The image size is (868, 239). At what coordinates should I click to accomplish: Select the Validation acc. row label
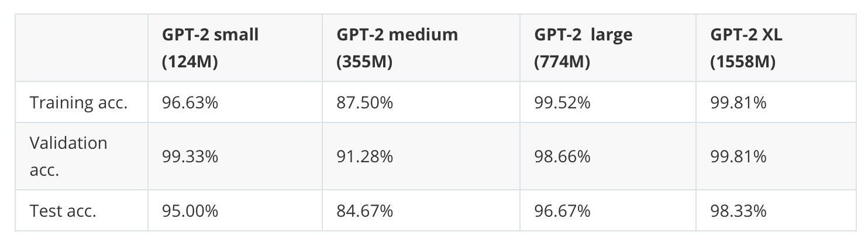click(69, 156)
